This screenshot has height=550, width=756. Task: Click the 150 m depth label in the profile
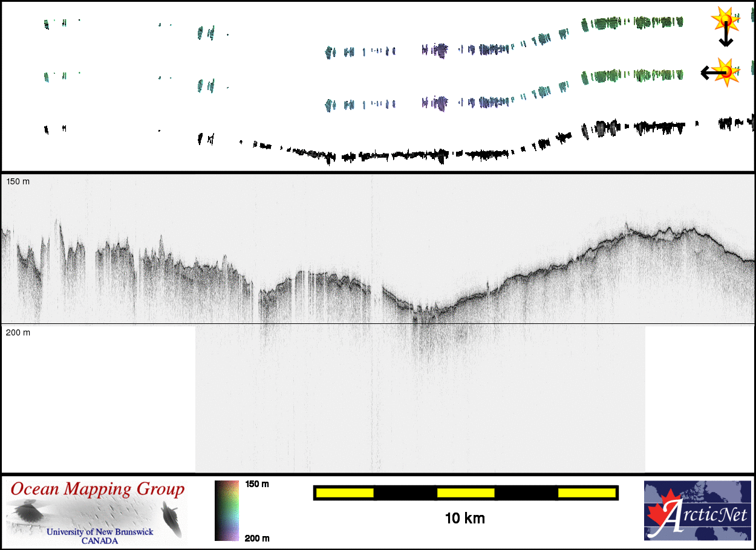click(18, 182)
